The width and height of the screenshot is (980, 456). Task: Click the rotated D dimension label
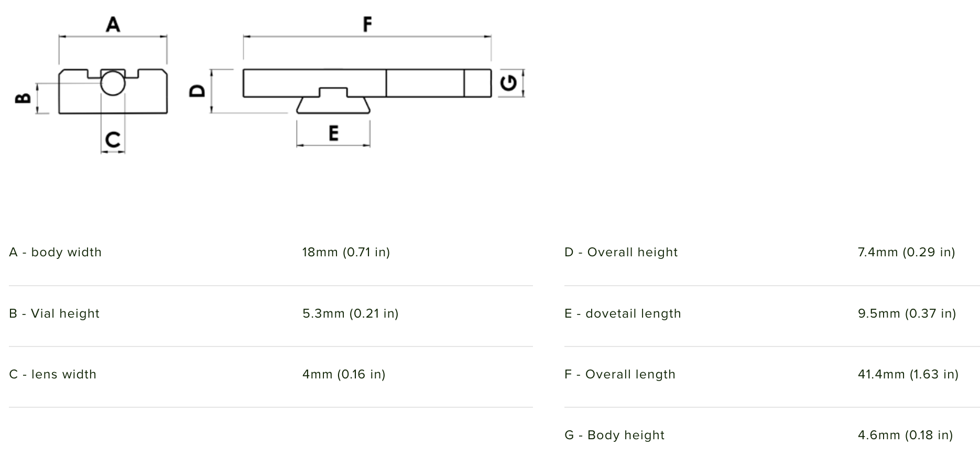[197, 91]
